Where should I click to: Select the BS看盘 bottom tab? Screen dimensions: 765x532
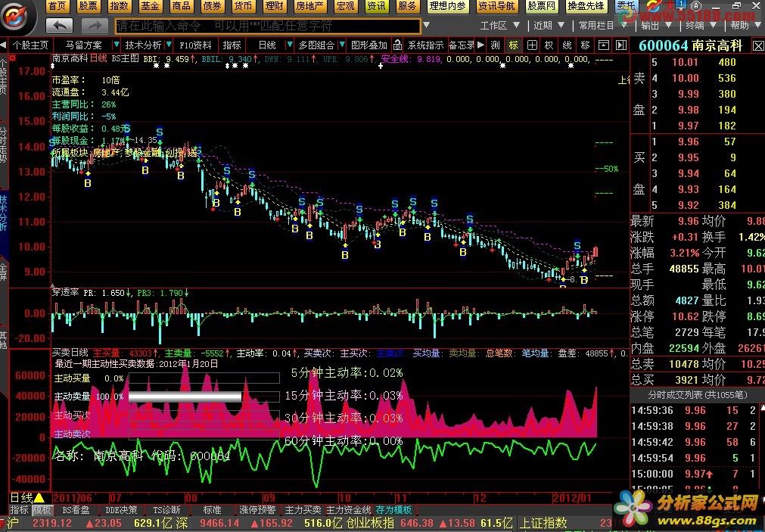(x=76, y=509)
